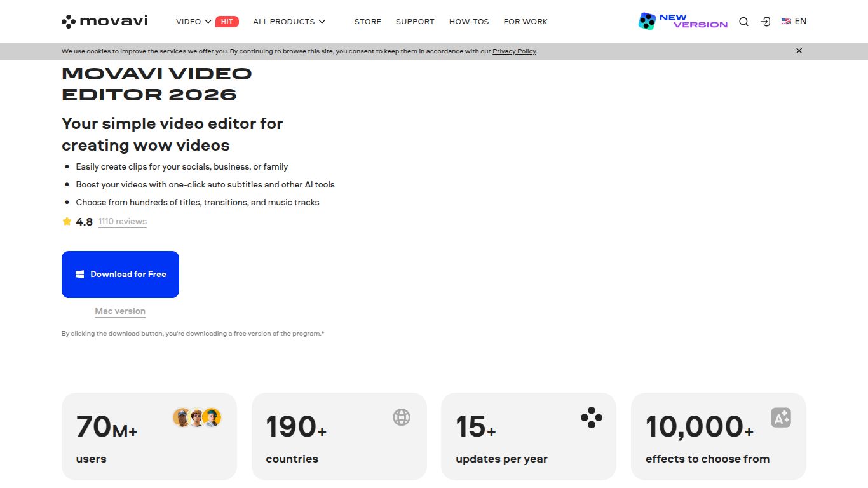The width and height of the screenshot is (868, 488).
Task: Expand the All Products dropdown
Action: click(x=289, y=22)
